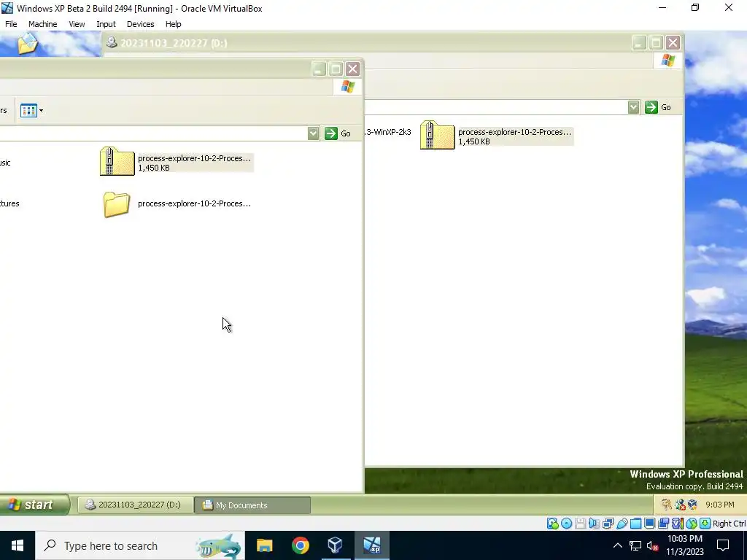
Task: Open the Machine menu
Action: [42, 24]
